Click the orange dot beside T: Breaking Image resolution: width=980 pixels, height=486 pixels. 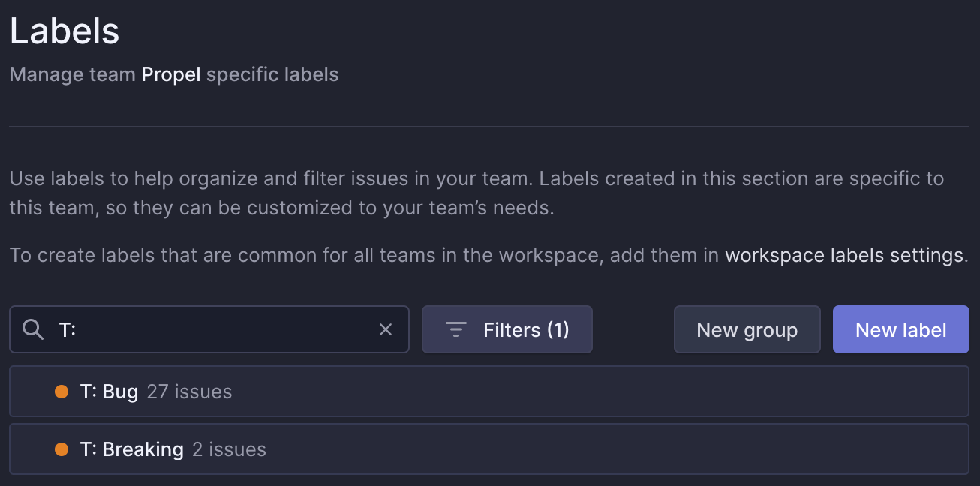(62, 449)
